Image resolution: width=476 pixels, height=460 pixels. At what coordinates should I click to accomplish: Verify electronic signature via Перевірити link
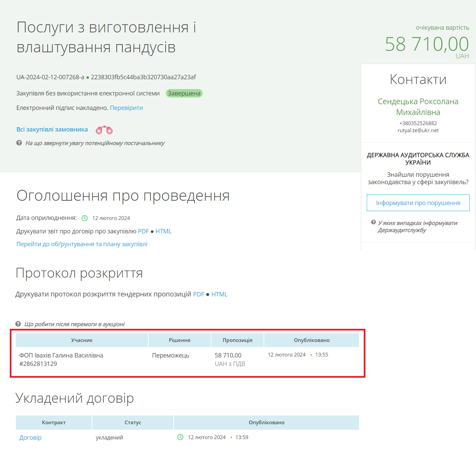(126, 108)
